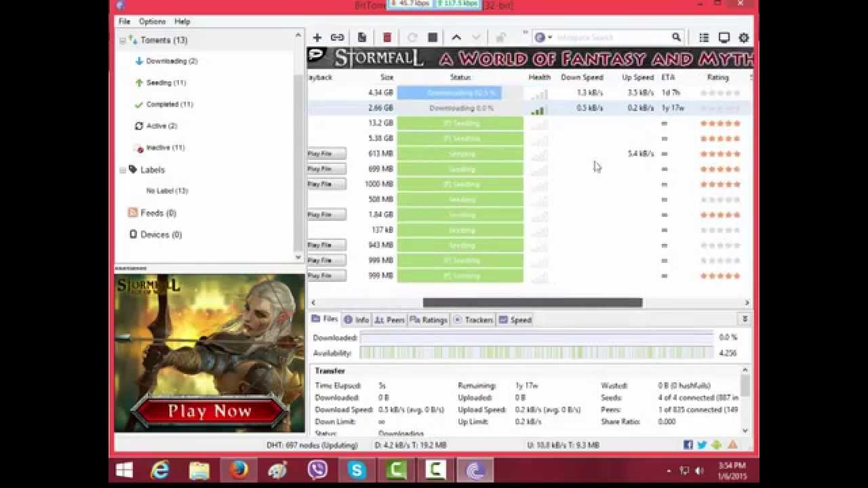The image size is (868, 488).
Task: Switch to the Speed tab
Action: click(515, 320)
